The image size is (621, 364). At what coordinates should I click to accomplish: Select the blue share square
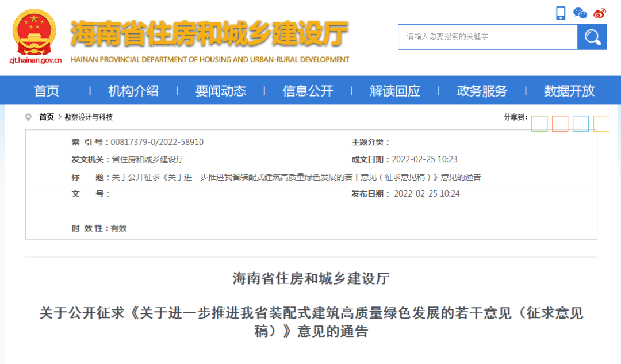pyautogui.click(x=580, y=123)
